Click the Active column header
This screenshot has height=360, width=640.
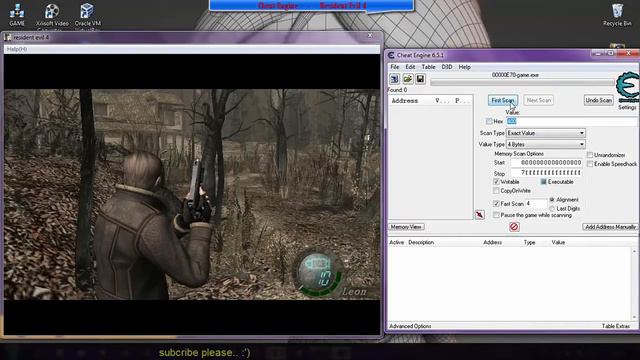[396, 242]
